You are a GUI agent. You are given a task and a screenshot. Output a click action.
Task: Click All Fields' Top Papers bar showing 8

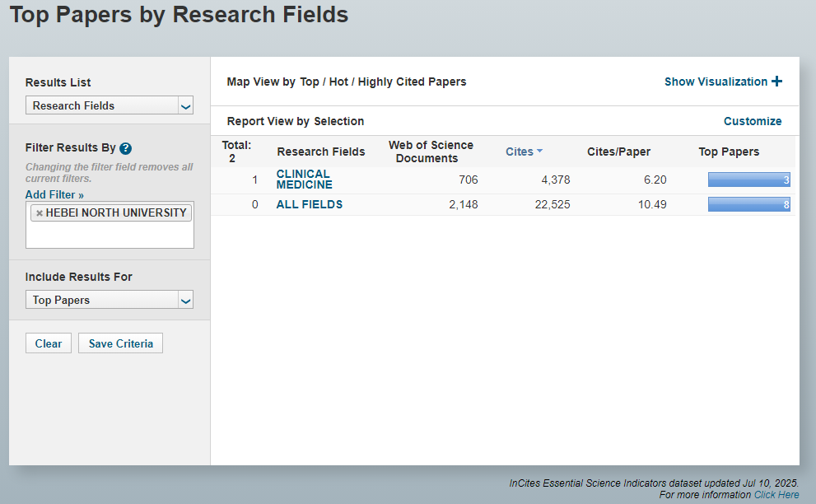pos(748,204)
